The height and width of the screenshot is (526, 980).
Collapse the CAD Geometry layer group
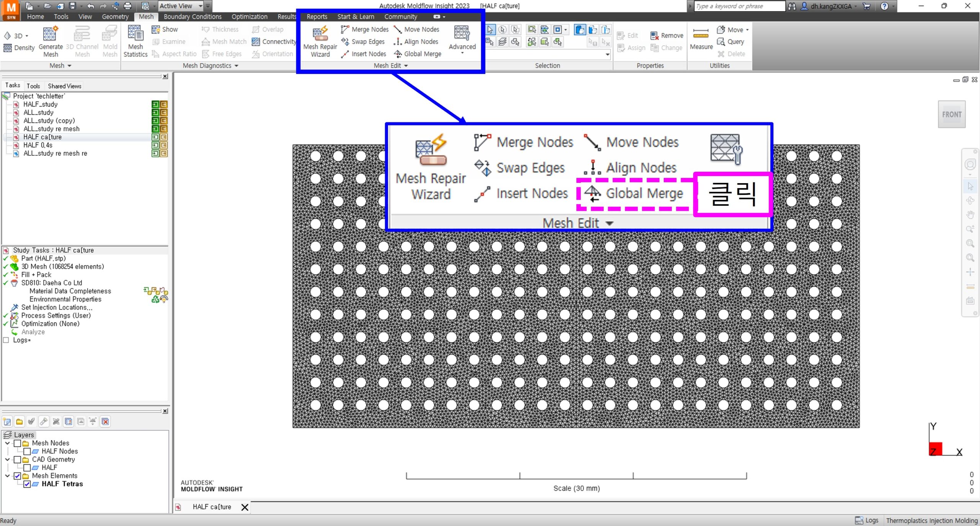7,459
